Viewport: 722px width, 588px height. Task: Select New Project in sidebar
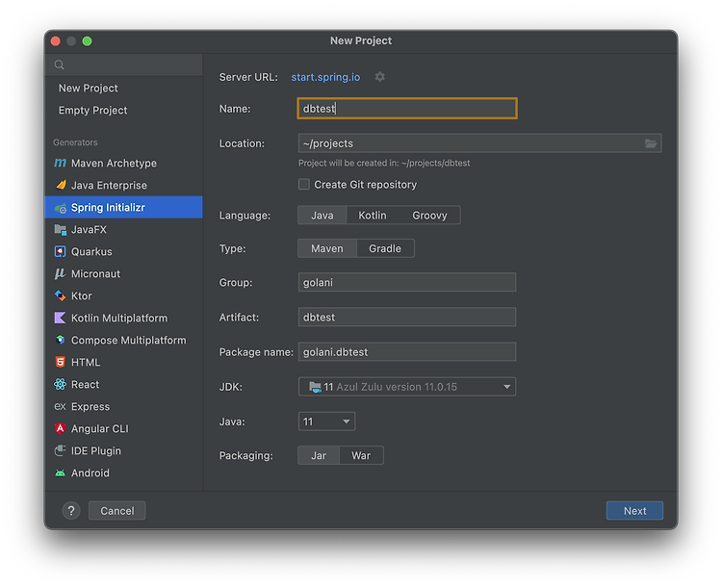pos(88,88)
